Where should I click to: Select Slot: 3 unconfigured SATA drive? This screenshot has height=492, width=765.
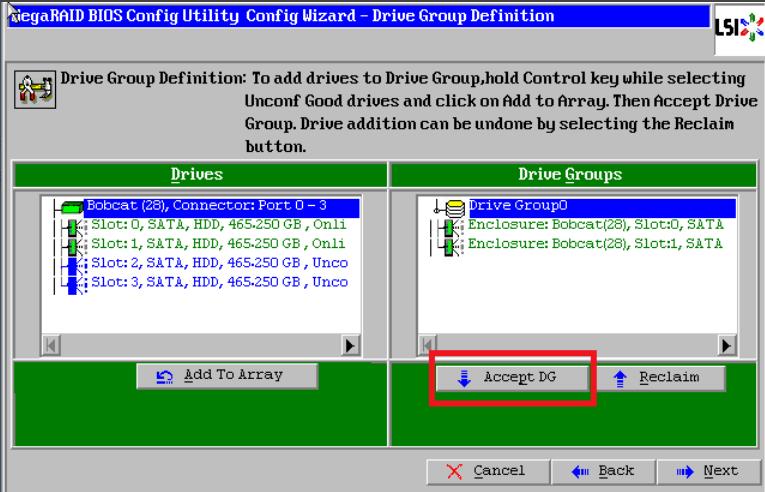[220, 282]
